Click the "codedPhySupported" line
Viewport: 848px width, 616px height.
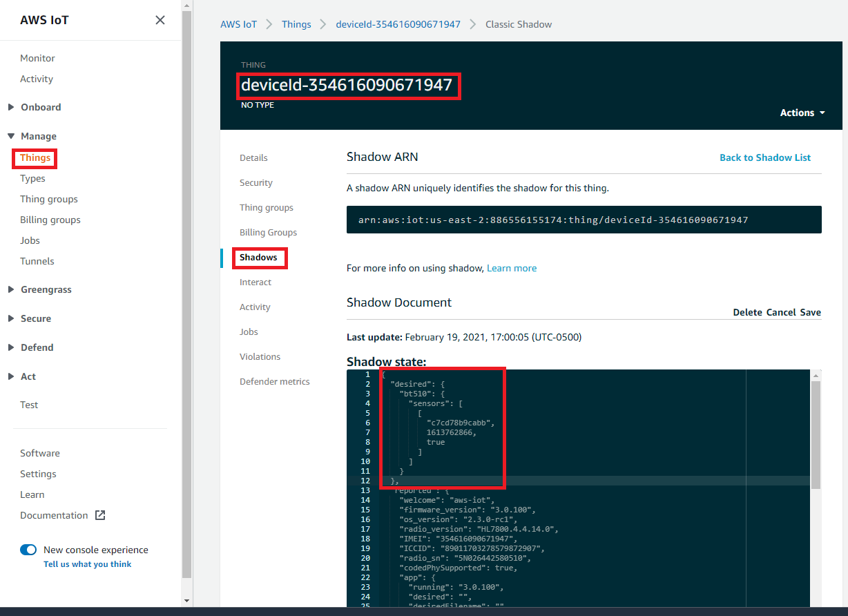458,568
